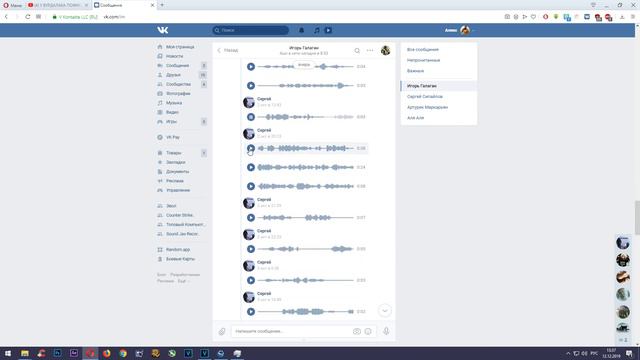This screenshot has width=640, height=360.
Task: Play the last voice message lasting 0:02
Action: (x=251, y=312)
